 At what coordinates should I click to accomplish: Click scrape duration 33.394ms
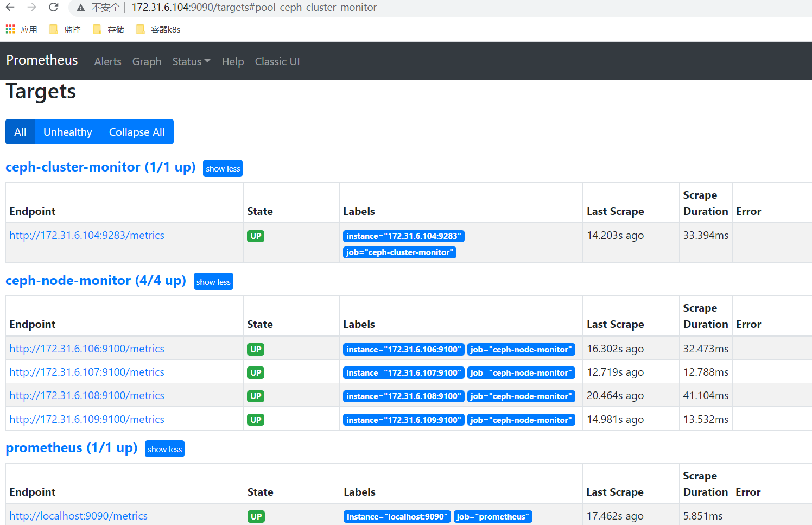706,235
